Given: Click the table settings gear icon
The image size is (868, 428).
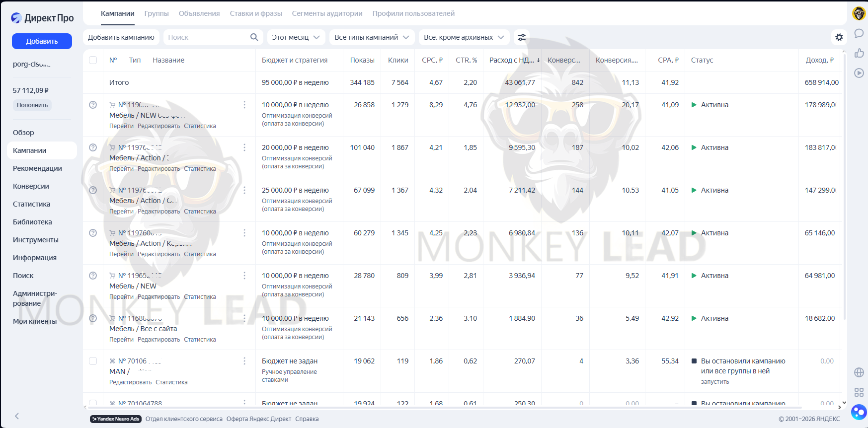Looking at the screenshot, I should [x=839, y=37].
